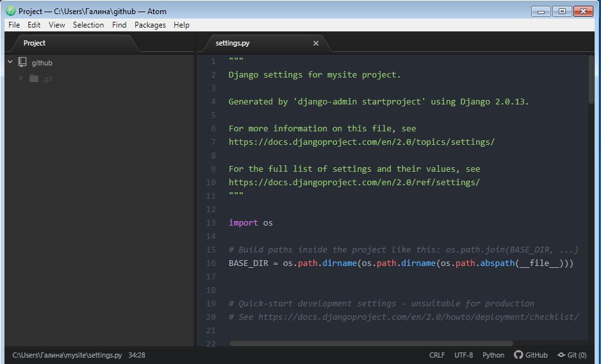Open the GitHub panel via status bar label

[536, 355]
